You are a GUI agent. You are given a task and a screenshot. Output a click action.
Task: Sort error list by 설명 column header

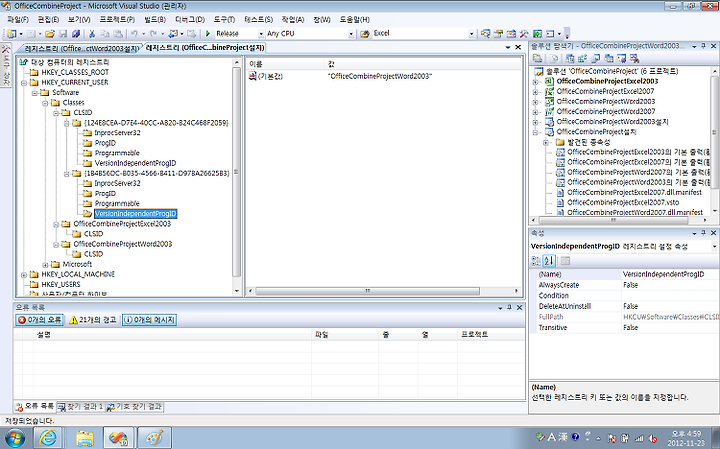coord(172,335)
